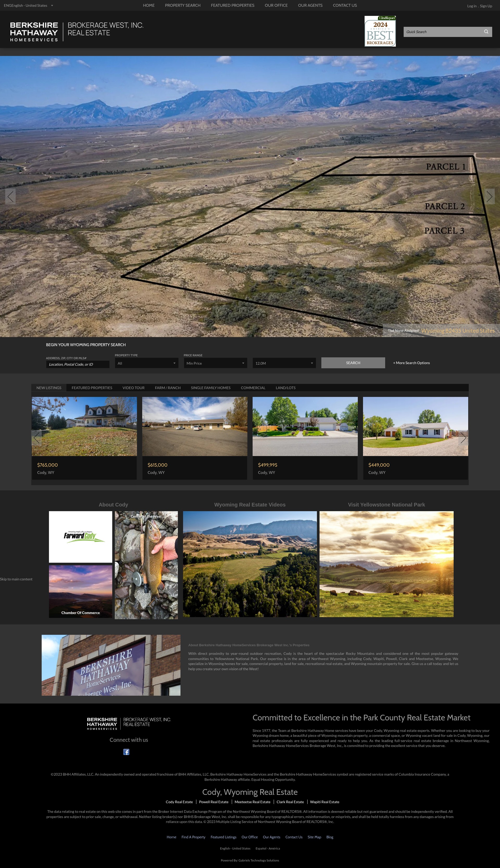The image size is (500, 868).
Task: Select the Single Family Homes tab
Action: tap(210, 388)
